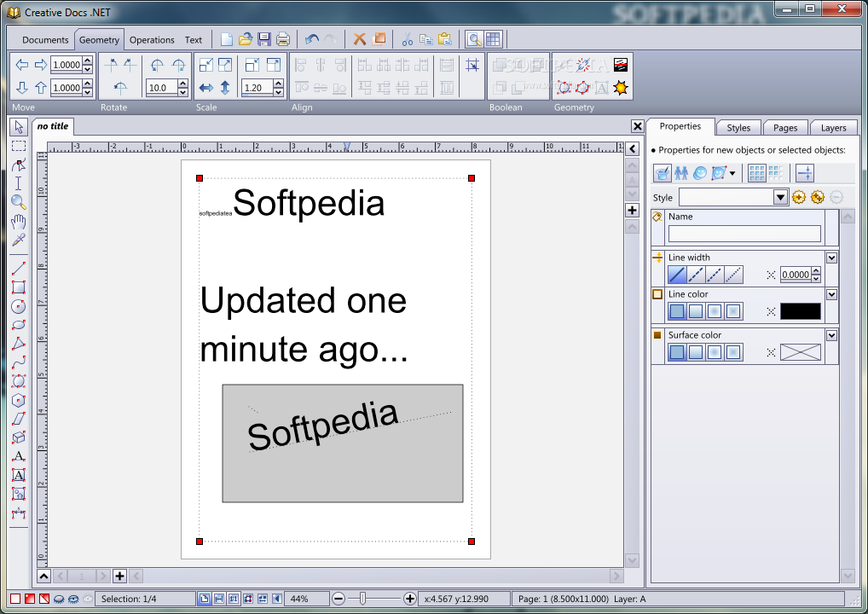This screenshot has height=614, width=868.
Task: Increase horizontal move distance stepper
Action: click(88, 61)
